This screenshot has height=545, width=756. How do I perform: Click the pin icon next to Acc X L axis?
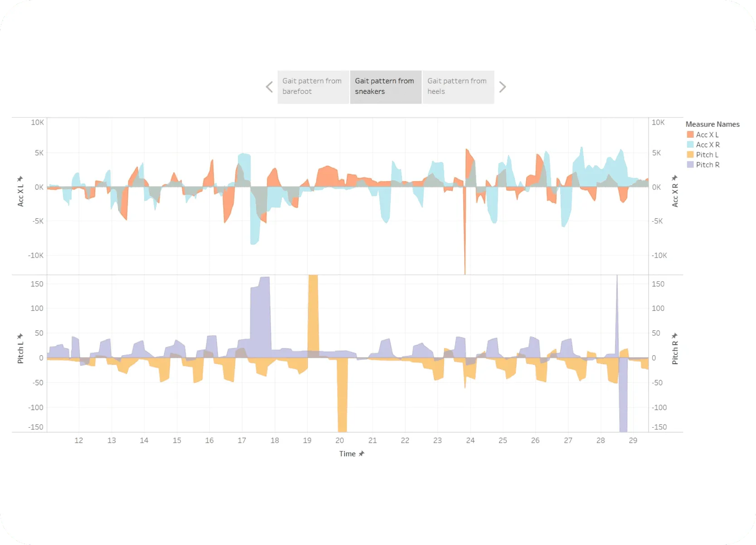20,179
